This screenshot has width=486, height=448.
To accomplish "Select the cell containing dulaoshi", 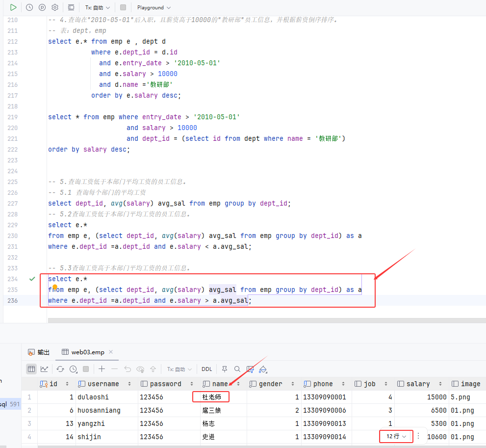I will [x=93, y=397].
